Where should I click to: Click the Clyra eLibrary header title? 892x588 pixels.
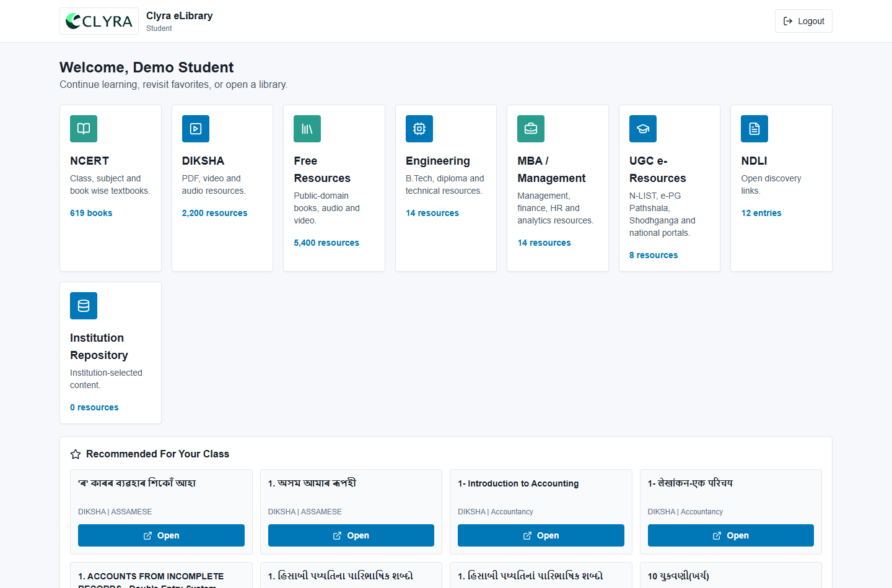(180, 16)
